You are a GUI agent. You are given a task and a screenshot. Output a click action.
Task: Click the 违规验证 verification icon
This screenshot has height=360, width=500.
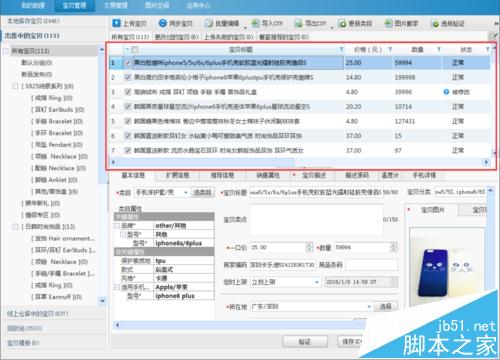(x=435, y=24)
